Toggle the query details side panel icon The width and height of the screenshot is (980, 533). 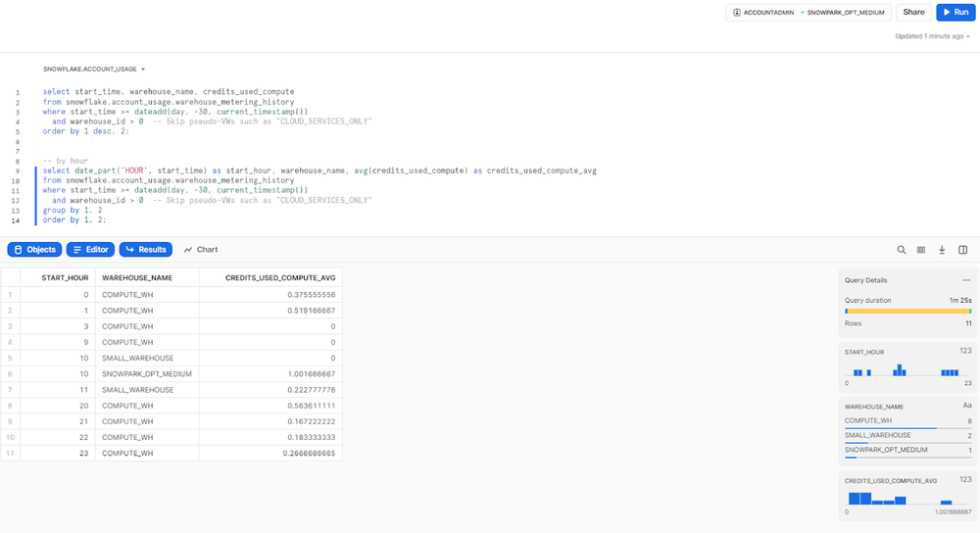(962, 250)
